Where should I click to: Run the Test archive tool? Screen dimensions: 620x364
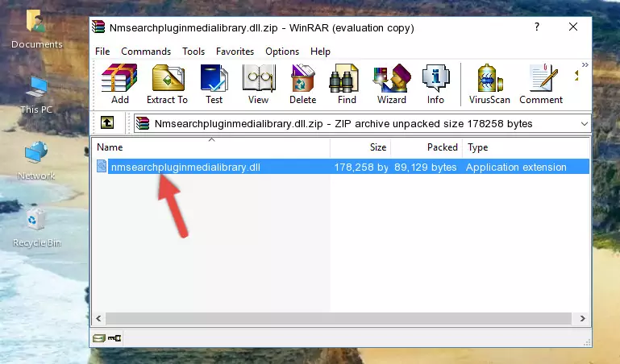[214, 84]
